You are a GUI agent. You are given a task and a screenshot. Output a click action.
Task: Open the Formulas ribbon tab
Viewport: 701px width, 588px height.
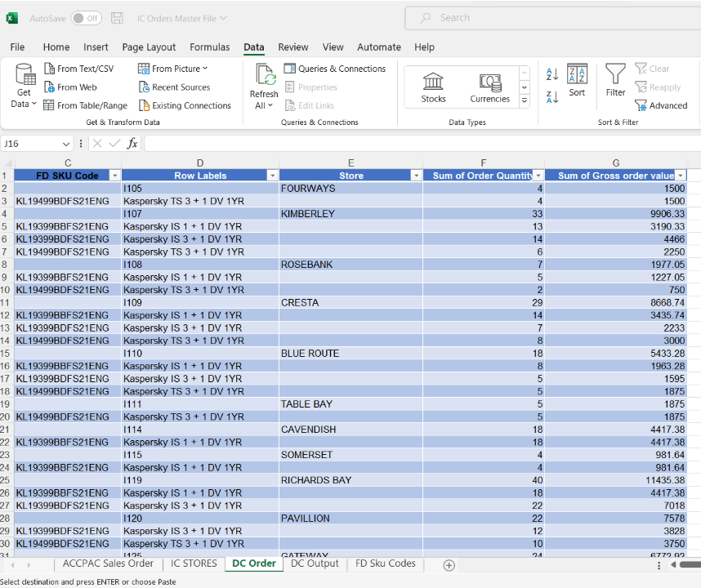(210, 47)
